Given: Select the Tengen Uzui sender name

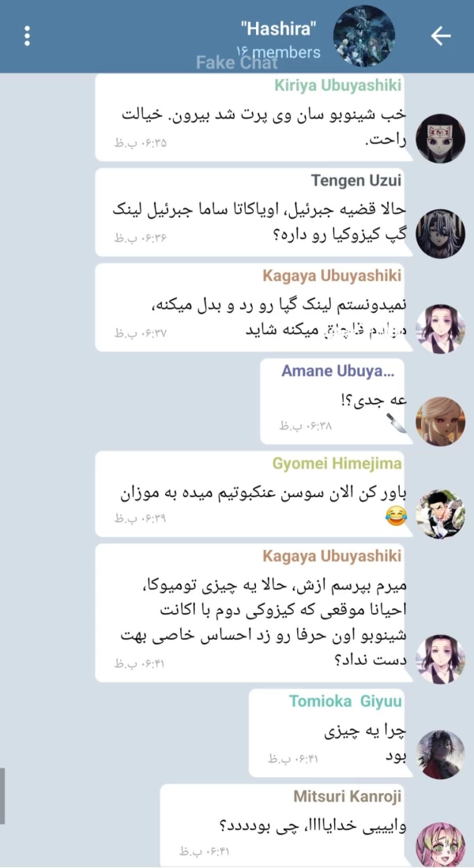Looking at the screenshot, I should (356, 180).
